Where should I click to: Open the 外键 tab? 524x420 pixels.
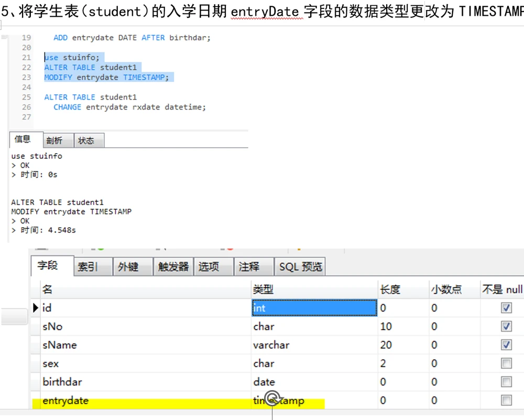tap(128, 267)
